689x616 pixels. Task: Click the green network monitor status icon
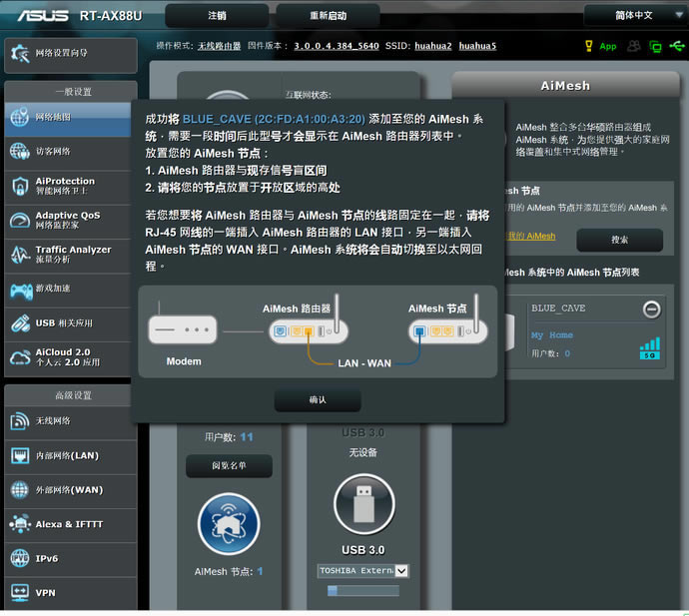(655, 46)
